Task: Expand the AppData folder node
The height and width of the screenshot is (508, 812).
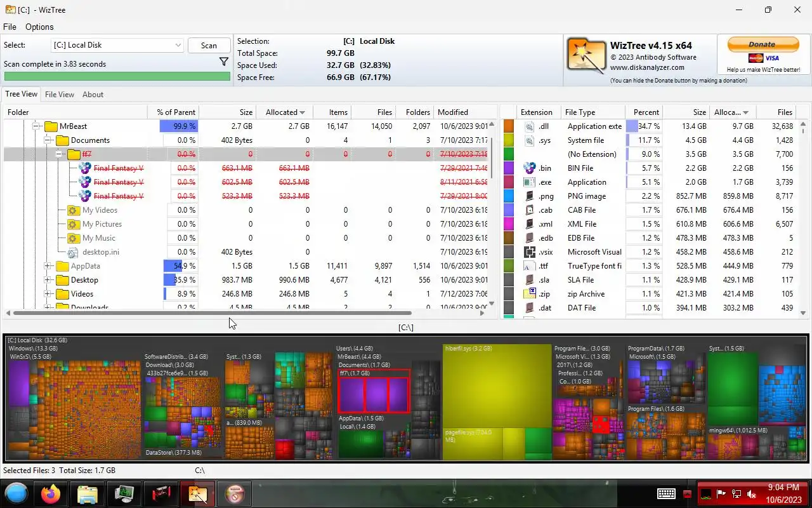Action: point(48,266)
